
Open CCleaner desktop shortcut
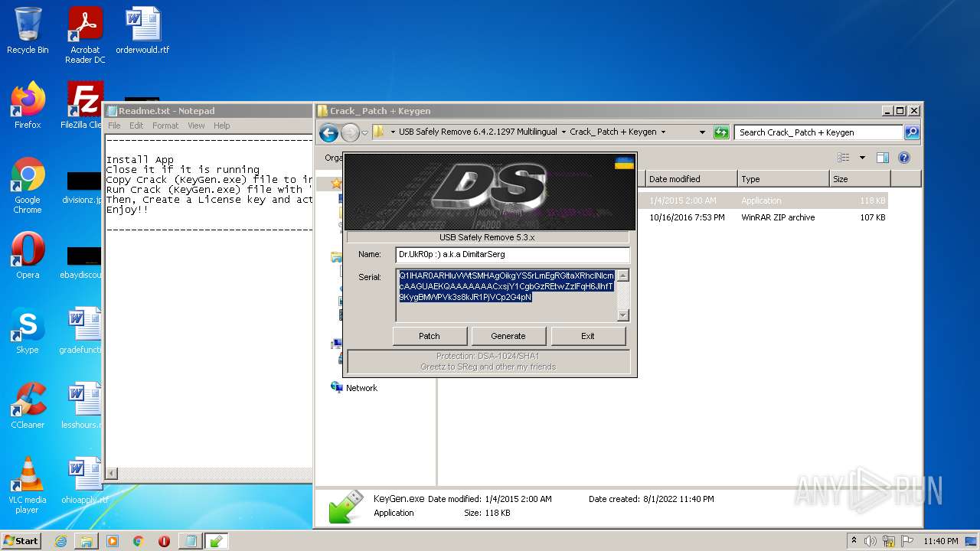28,406
